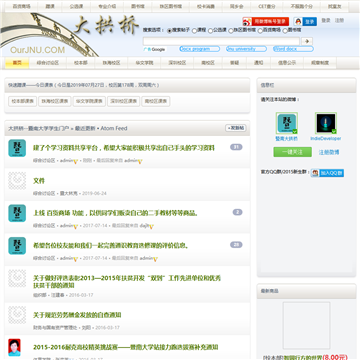Open the jnu university ad link
The image size is (360, 360).
pyautogui.click(x=246, y=49)
